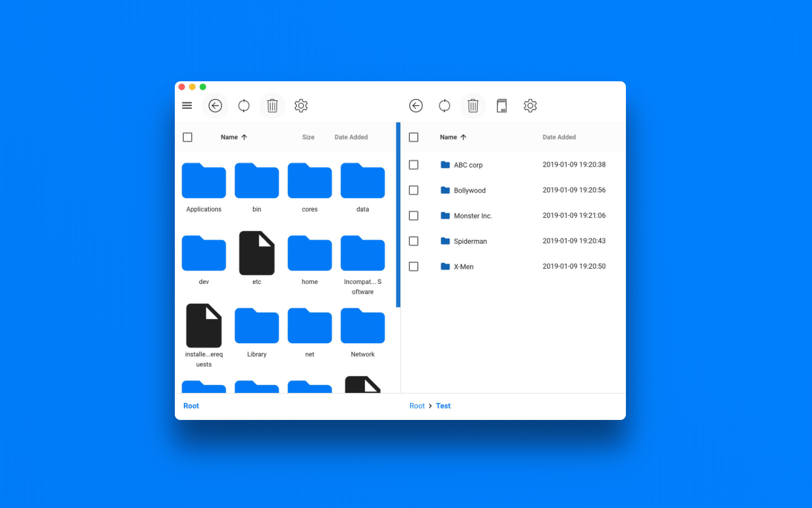Open the trash from the left pane
This screenshot has width=812, height=508.
click(x=272, y=106)
